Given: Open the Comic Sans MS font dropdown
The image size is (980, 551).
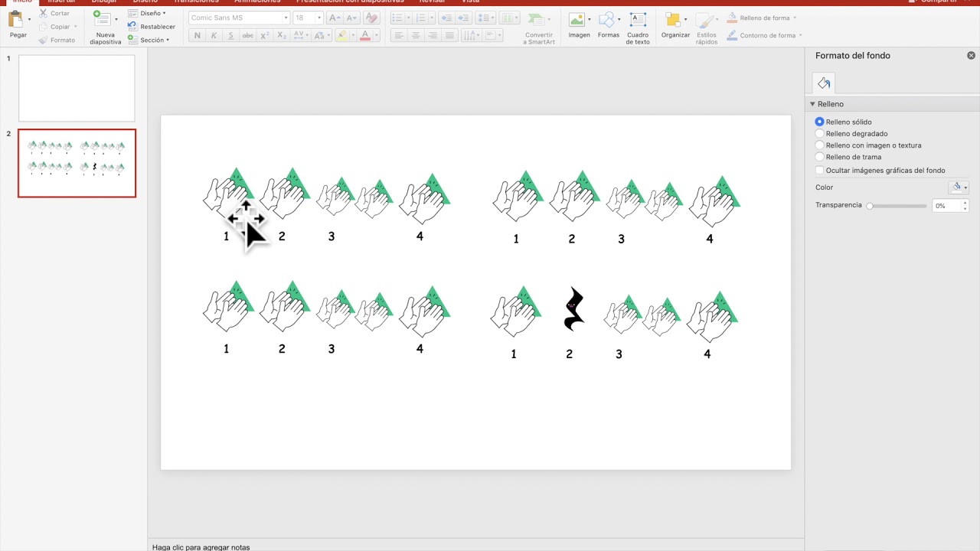Looking at the screenshot, I should click(x=286, y=18).
